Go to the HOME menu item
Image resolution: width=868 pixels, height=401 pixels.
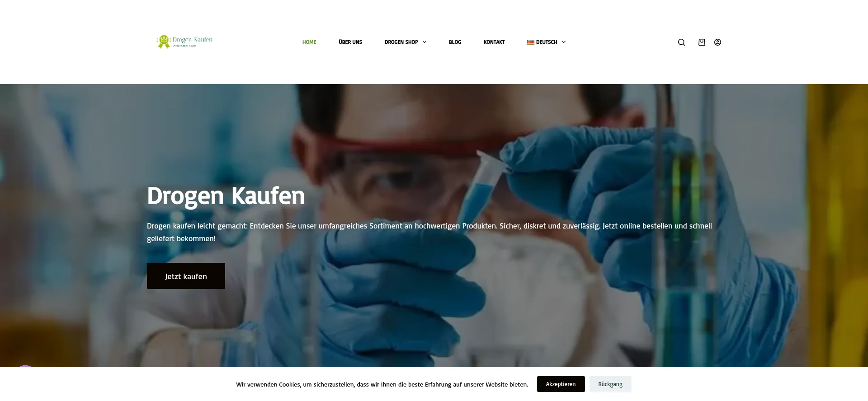309,42
